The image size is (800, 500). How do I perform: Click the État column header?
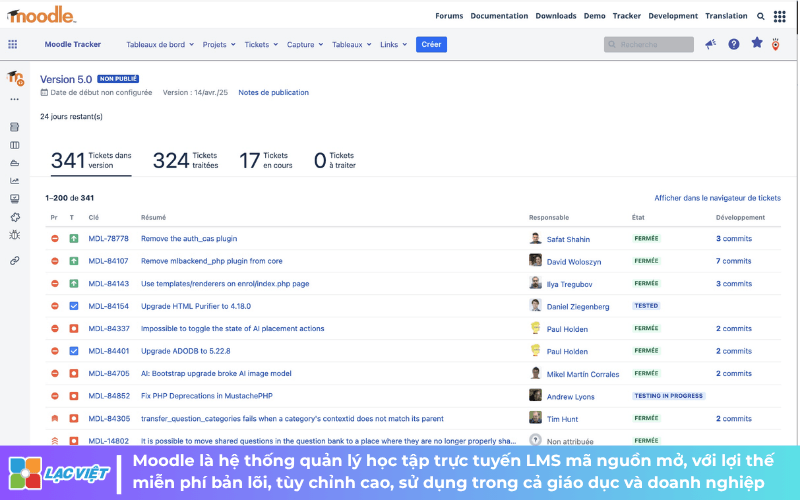pyautogui.click(x=638, y=217)
